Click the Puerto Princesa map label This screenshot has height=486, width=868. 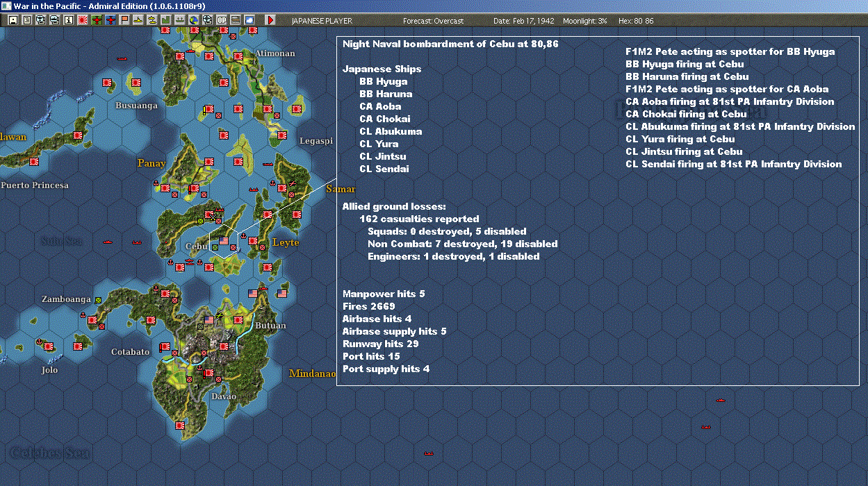click(x=35, y=185)
